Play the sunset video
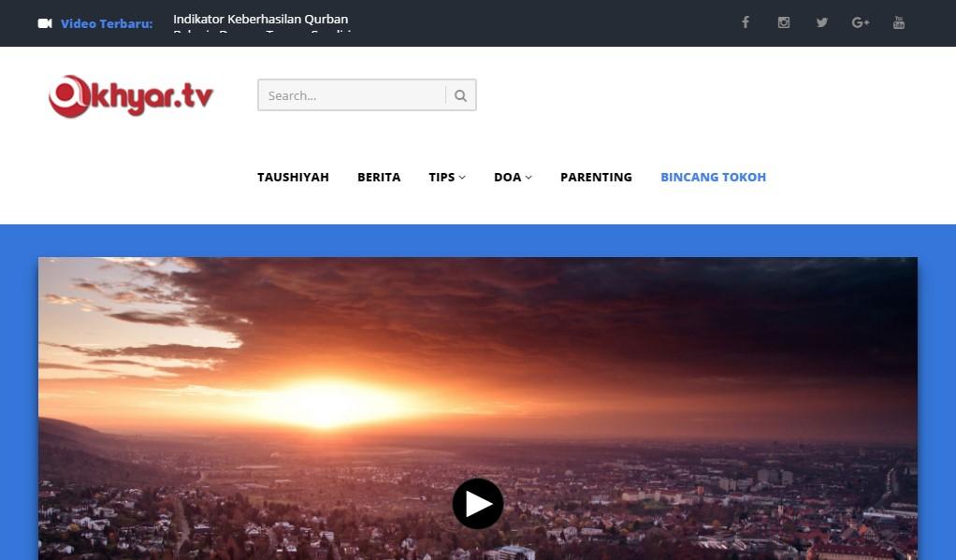The width and height of the screenshot is (956, 560). click(477, 504)
